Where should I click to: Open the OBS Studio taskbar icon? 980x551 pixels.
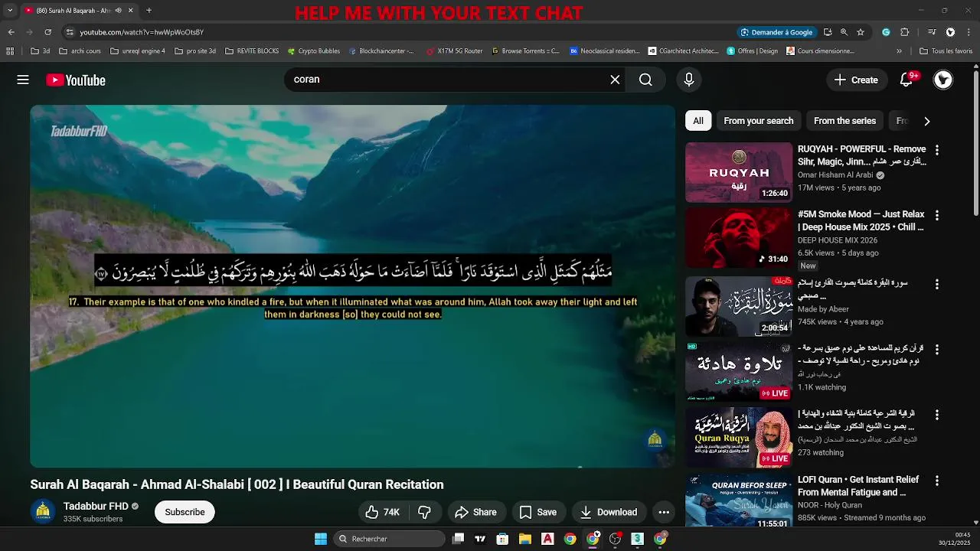coord(615,539)
